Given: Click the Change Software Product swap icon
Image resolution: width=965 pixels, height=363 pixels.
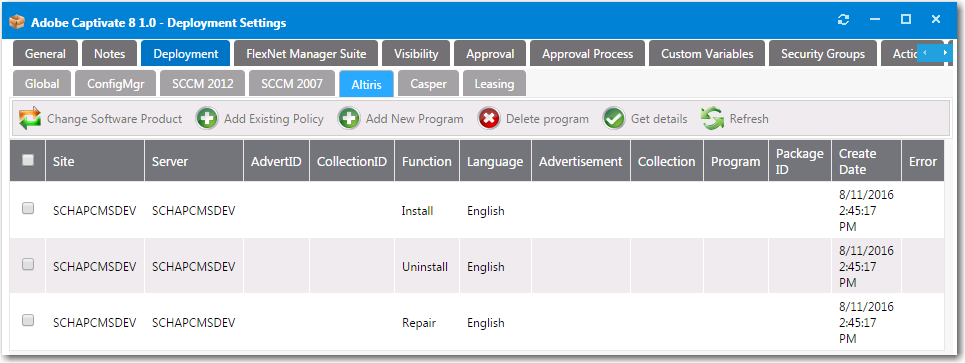Looking at the screenshot, I should pyautogui.click(x=30, y=119).
